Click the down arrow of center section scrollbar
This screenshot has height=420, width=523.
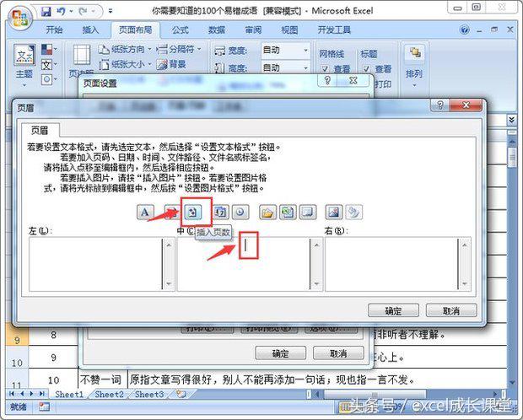[316, 284]
